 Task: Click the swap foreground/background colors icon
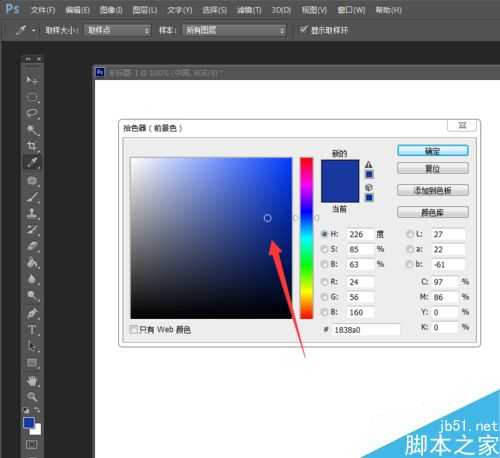(x=37, y=410)
